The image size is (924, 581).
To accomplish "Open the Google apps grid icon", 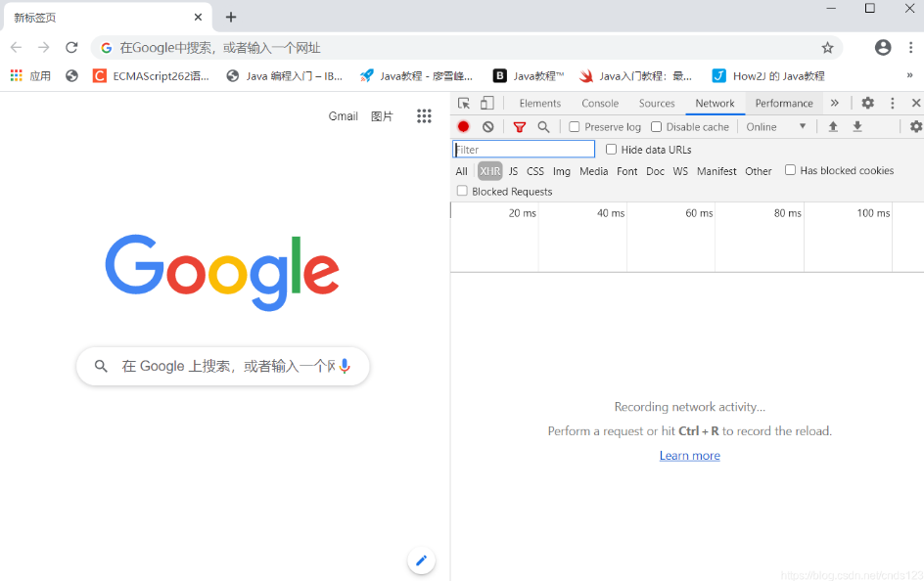I will 424,116.
